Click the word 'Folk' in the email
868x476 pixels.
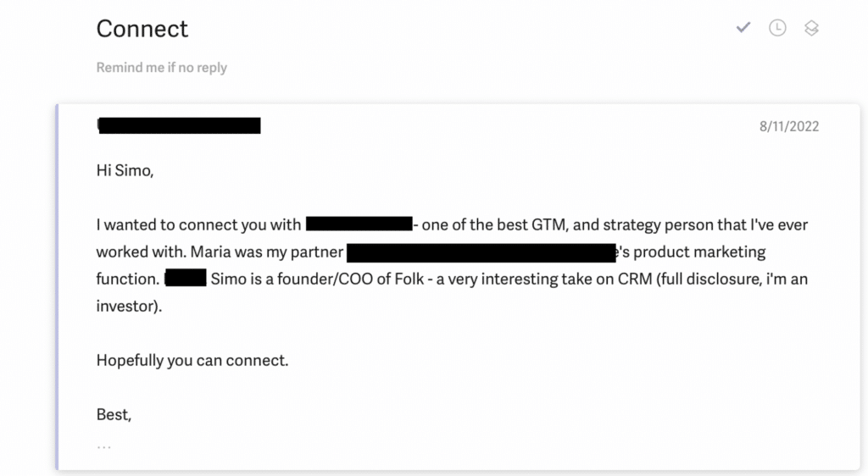pyautogui.click(x=409, y=279)
